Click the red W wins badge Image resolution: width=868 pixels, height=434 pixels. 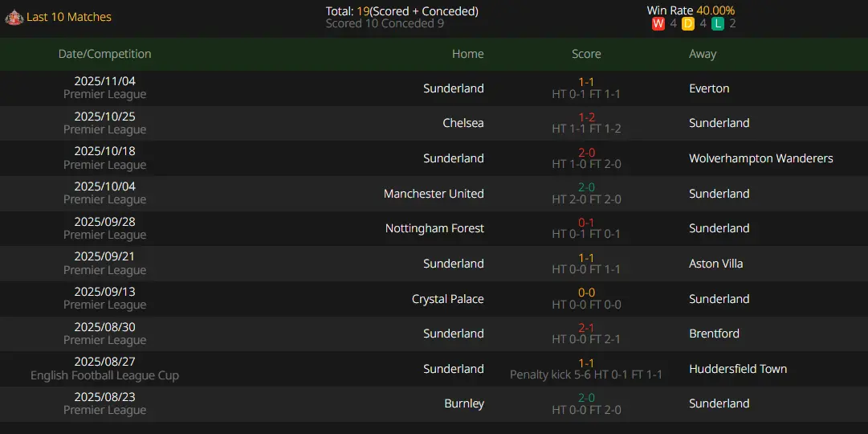[658, 24]
